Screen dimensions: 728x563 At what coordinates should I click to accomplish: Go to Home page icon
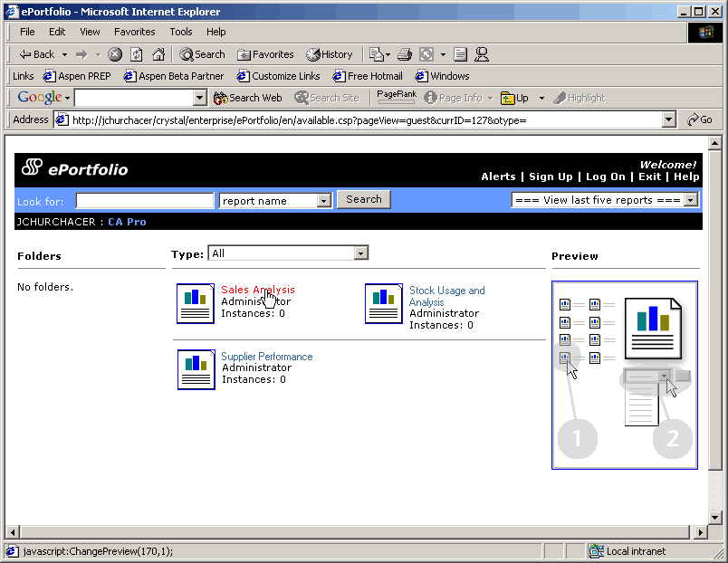(158, 54)
